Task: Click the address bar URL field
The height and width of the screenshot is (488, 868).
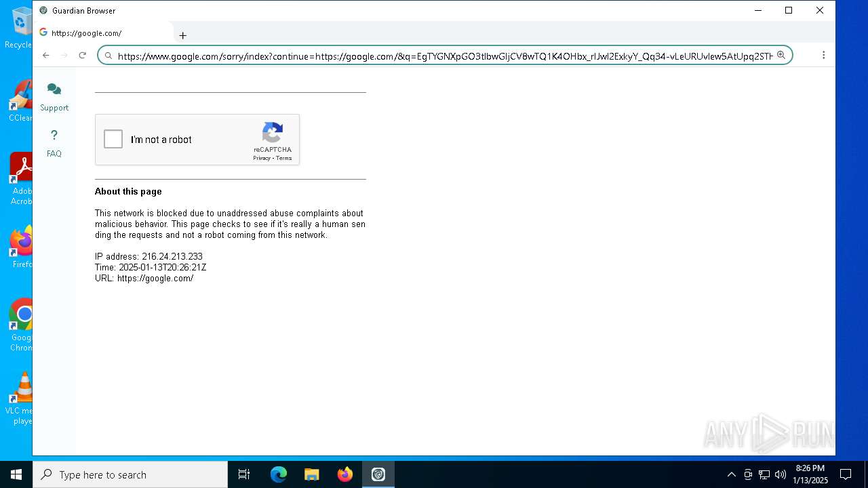Action: pos(445,56)
